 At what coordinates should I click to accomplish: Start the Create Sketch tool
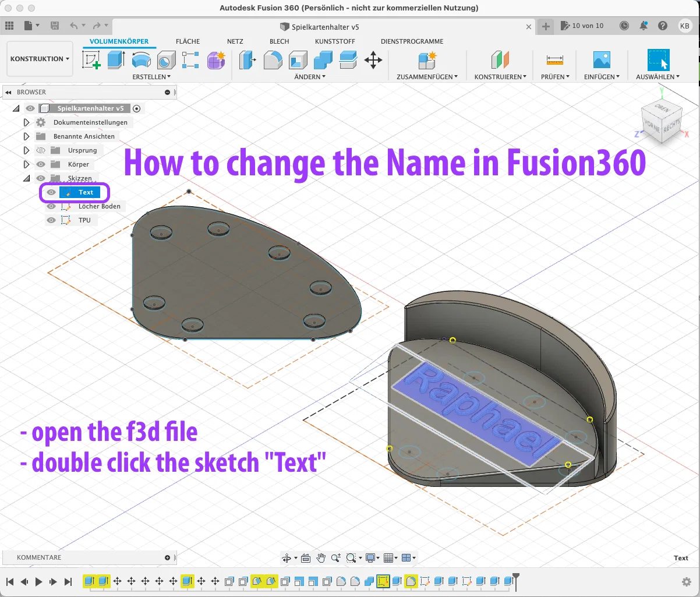[x=91, y=60]
